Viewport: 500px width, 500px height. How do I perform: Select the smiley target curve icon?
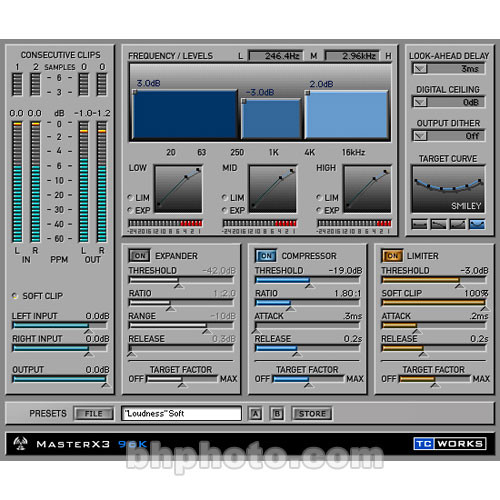pyautogui.click(x=477, y=224)
